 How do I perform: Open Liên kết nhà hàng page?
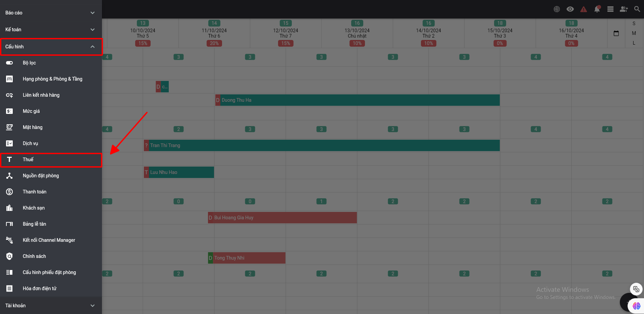tap(51, 95)
